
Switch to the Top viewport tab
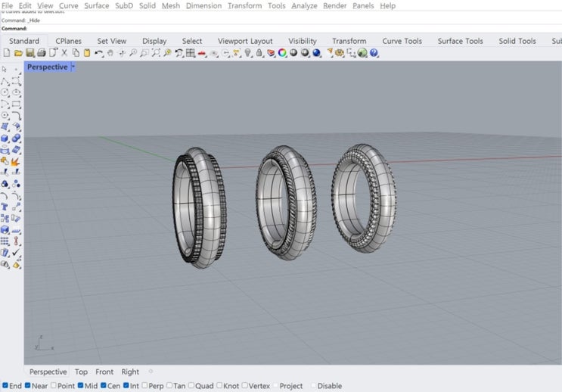81,372
